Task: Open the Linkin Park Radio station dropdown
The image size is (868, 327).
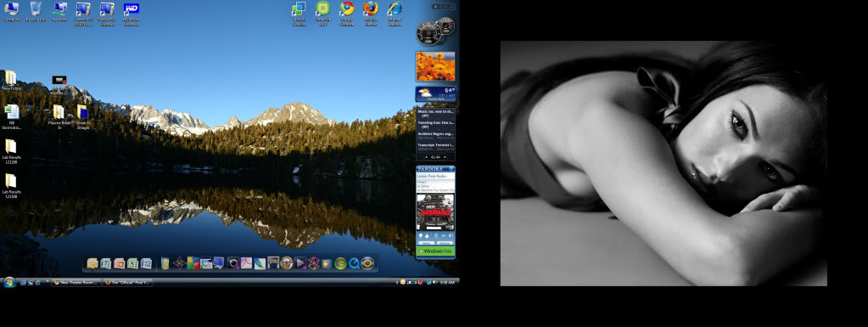Action: point(435,177)
